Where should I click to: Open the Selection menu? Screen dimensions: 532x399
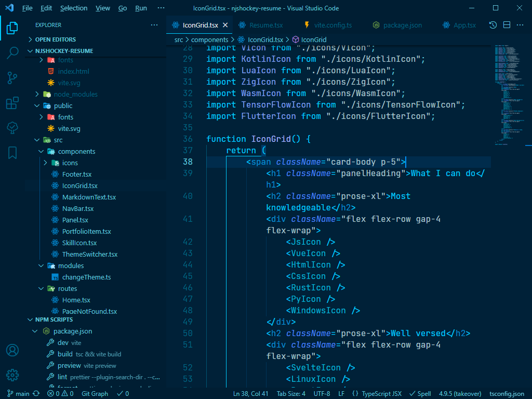74,8
